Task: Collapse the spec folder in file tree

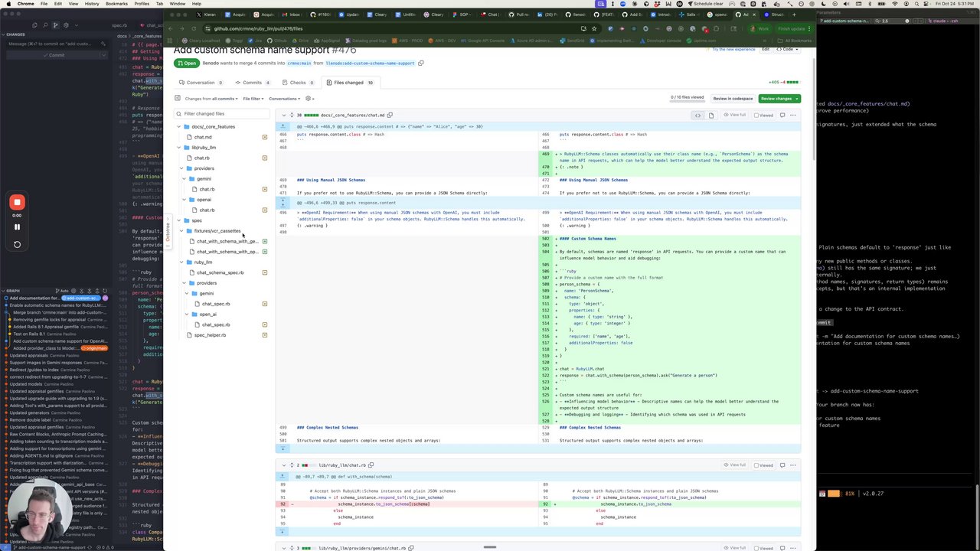Action: pyautogui.click(x=178, y=220)
